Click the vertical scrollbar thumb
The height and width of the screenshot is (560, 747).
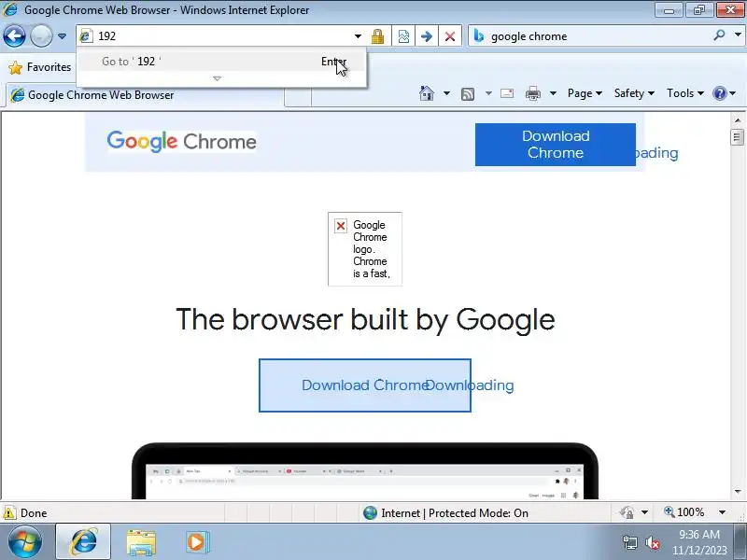738,137
